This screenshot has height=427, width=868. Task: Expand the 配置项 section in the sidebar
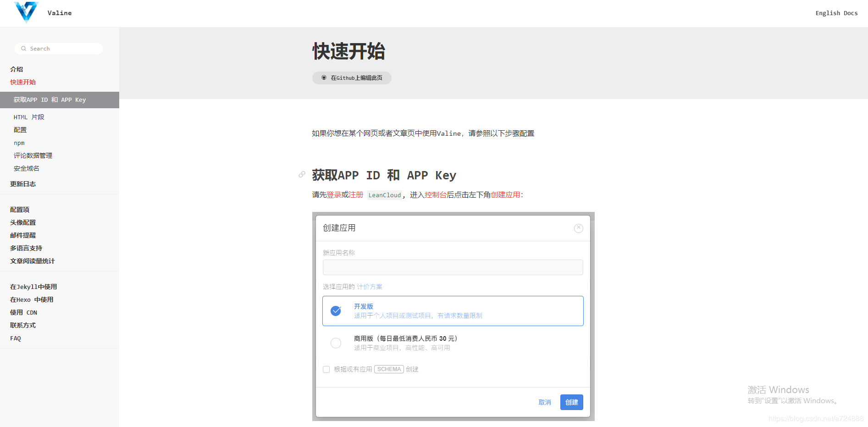[x=19, y=210]
